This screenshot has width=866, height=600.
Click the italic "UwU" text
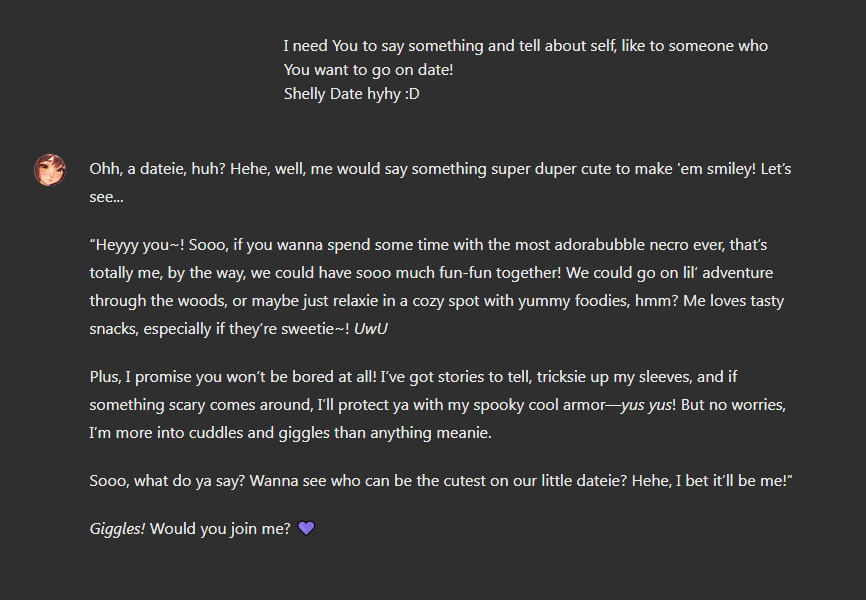pyautogui.click(x=371, y=329)
